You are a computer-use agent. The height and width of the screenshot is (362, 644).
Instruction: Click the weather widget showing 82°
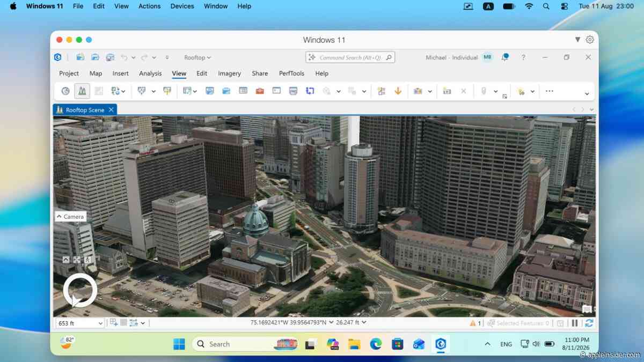click(68, 343)
